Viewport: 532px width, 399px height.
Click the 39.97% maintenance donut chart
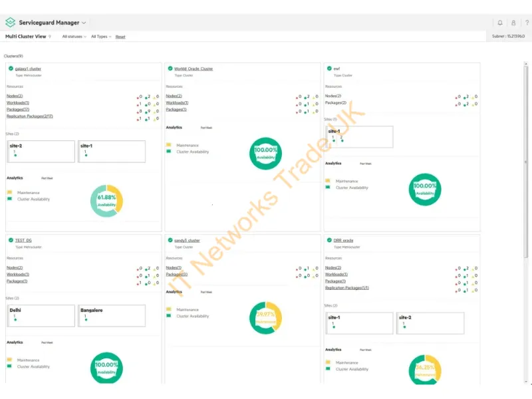(265, 318)
